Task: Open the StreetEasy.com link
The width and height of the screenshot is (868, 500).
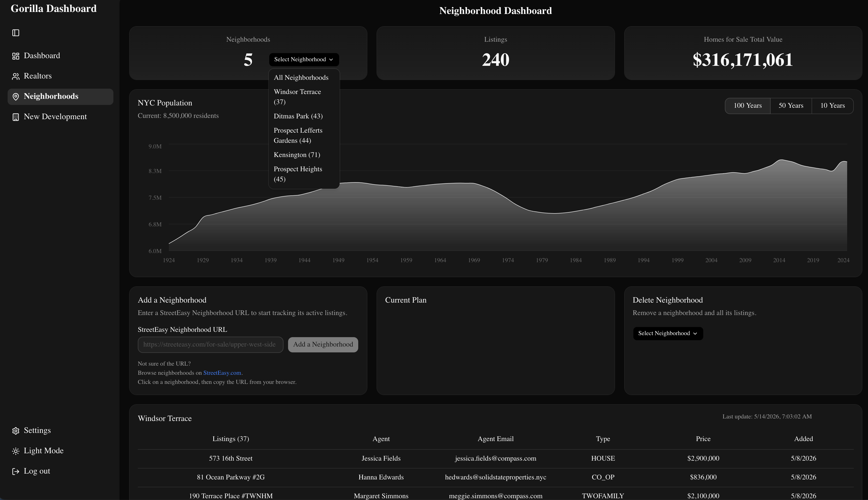Action: [x=222, y=373]
